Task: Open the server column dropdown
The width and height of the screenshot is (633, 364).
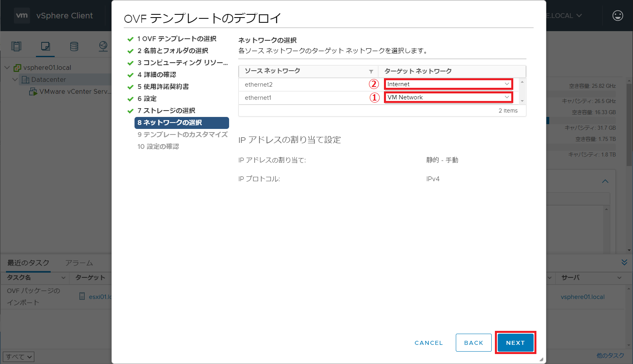Action: 619,277
